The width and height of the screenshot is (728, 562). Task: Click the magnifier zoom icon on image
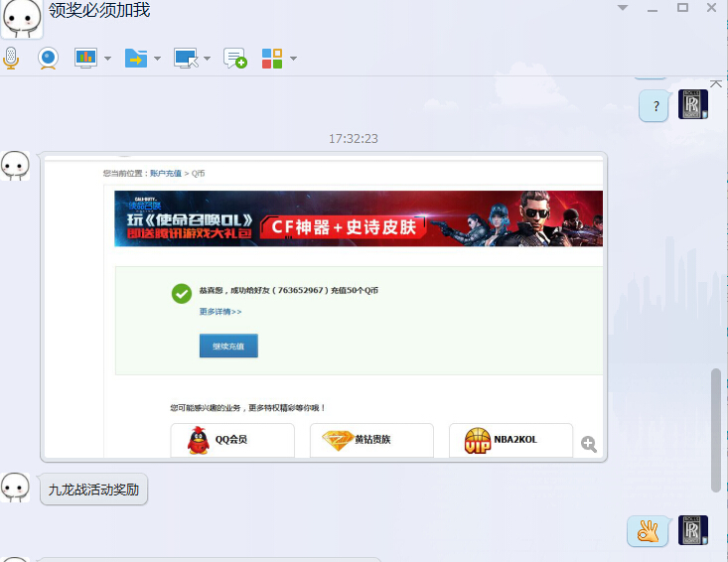[x=589, y=444]
